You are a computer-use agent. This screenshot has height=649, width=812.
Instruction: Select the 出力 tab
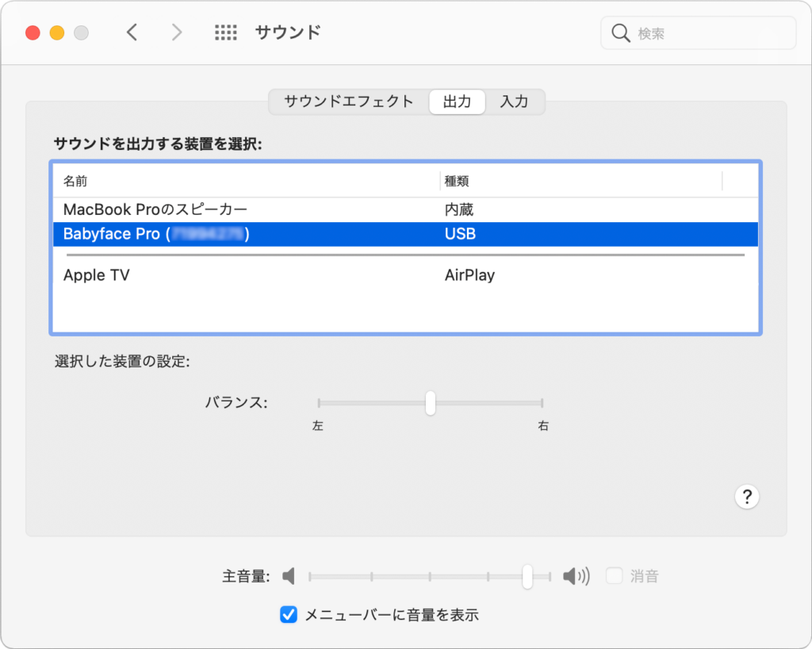coord(457,102)
